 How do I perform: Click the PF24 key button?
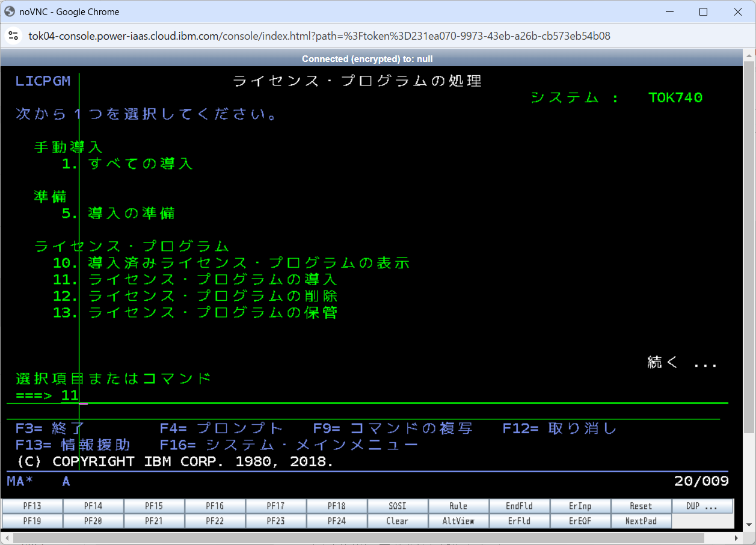point(337,521)
